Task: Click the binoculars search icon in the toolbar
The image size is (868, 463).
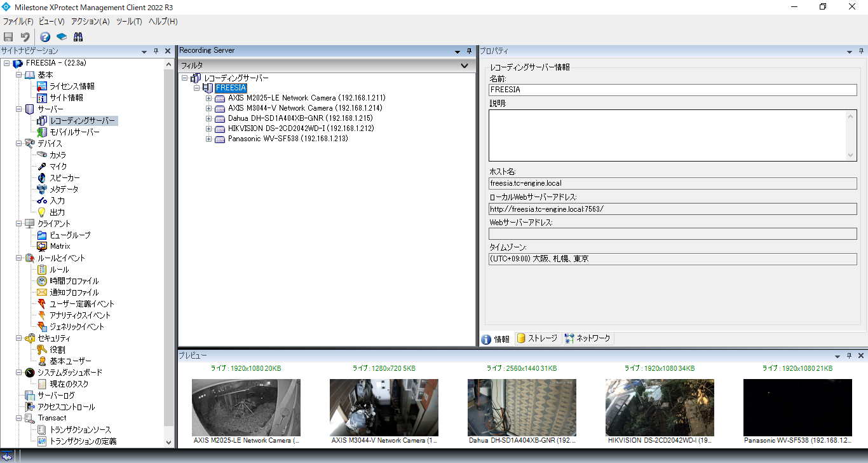Action: (78, 37)
